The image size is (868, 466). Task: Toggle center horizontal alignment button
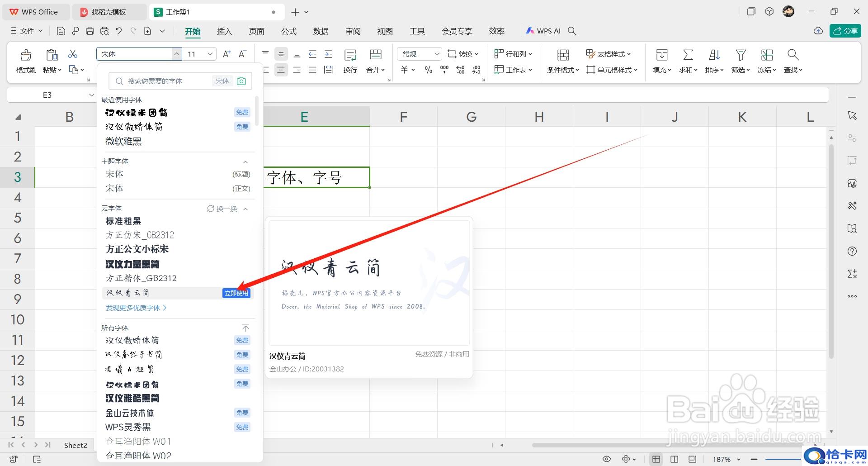pos(281,70)
